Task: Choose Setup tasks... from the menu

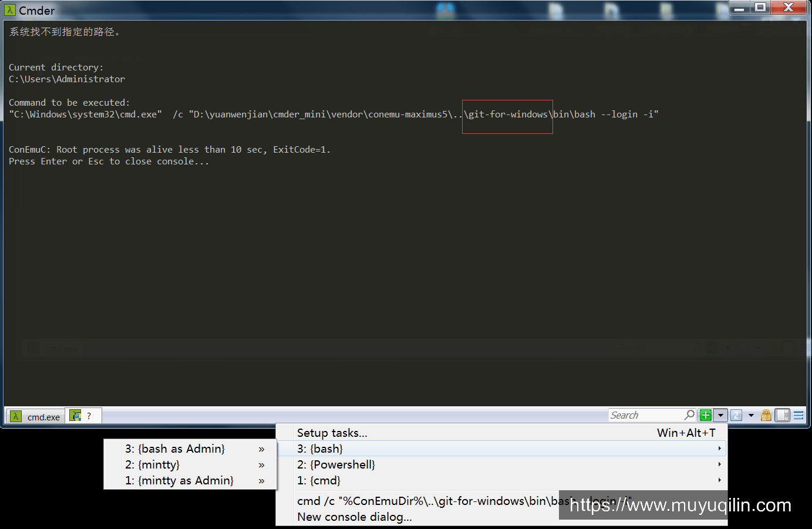Action: coord(502,433)
